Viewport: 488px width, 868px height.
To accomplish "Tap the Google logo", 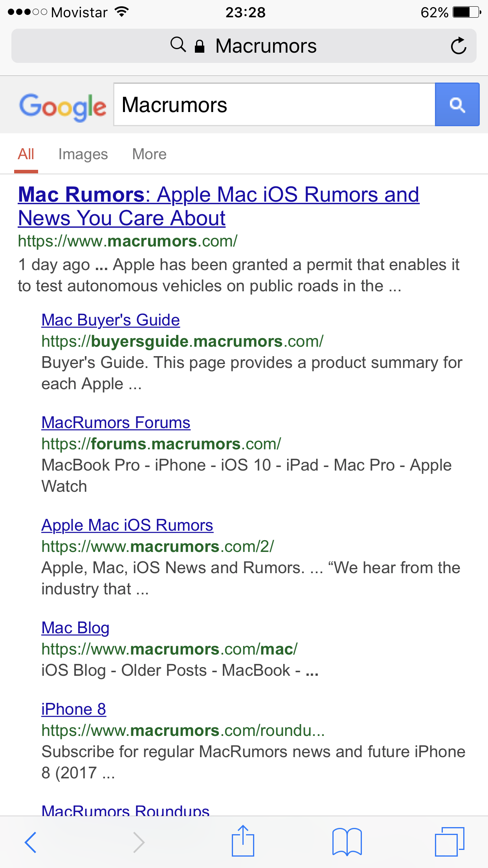I will pos(63,107).
